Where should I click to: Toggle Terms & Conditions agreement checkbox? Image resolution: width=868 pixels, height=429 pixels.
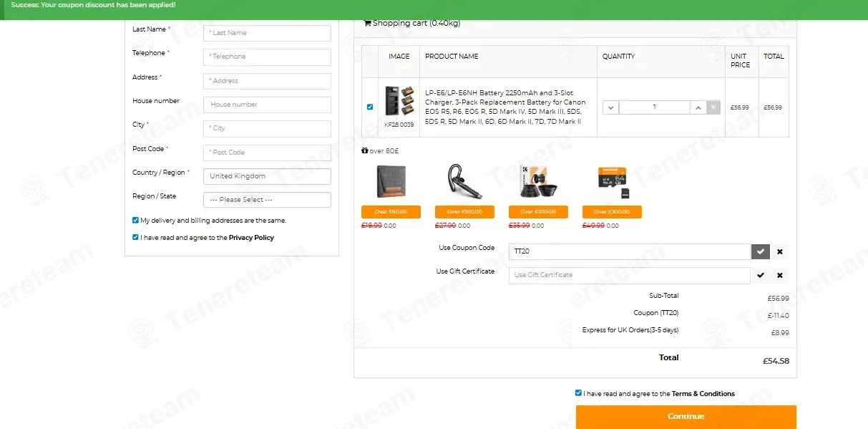pyautogui.click(x=578, y=393)
